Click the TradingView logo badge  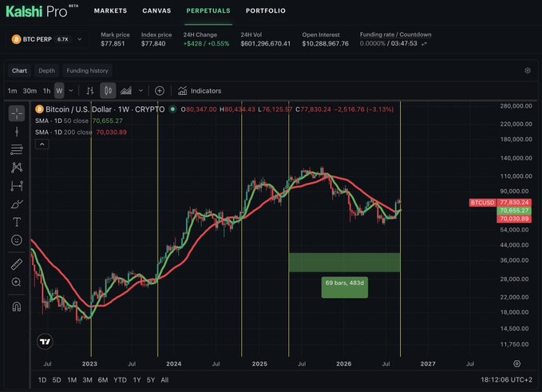tap(45, 342)
